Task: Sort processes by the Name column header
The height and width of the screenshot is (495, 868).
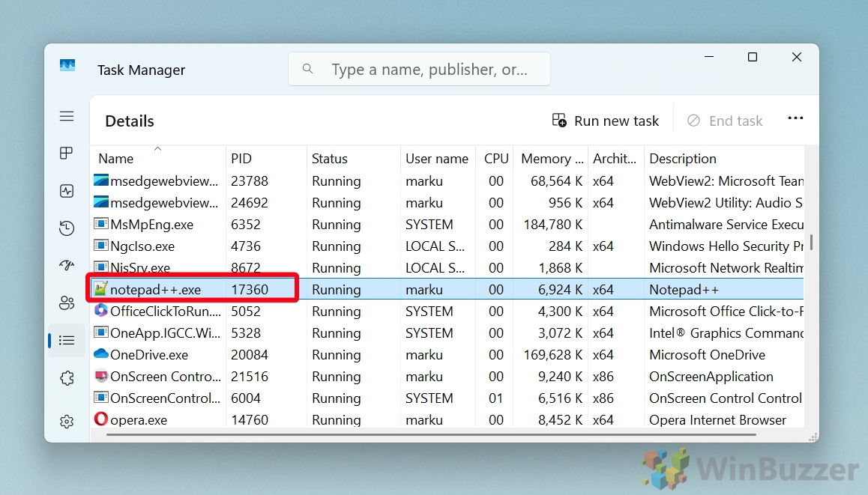Action: point(116,159)
